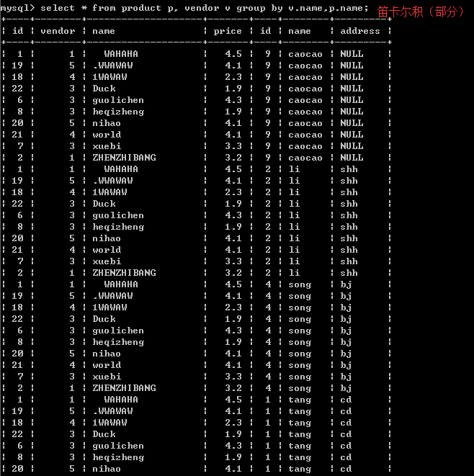Click the 'id' header left of vendor
This screenshot has height=476, width=474.
pyautogui.click(x=17, y=31)
